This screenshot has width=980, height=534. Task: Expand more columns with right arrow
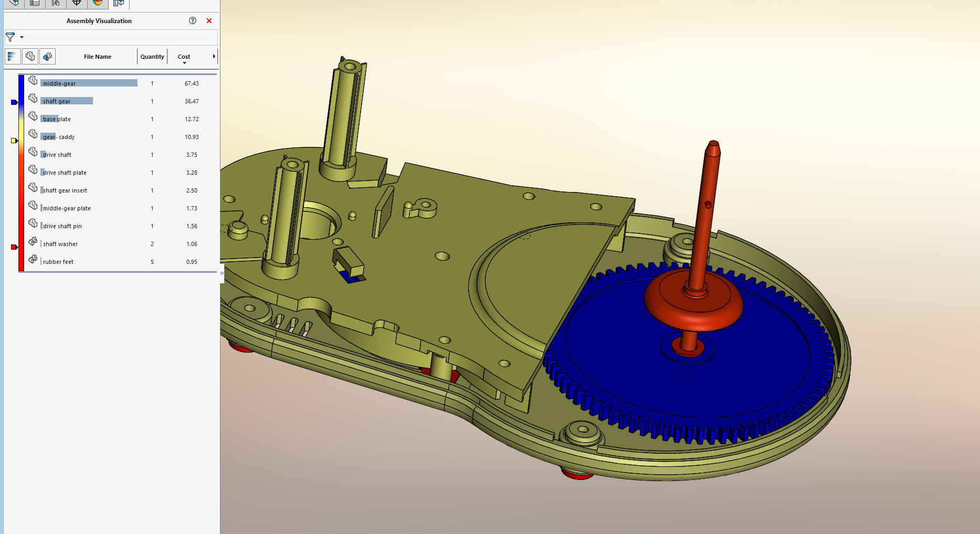pyautogui.click(x=214, y=56)
